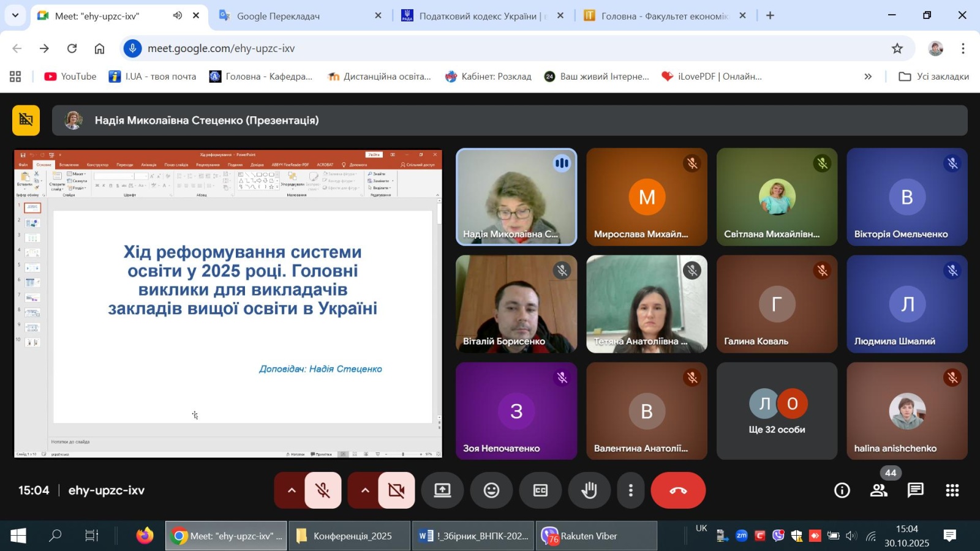Toggle closed captions
The width and height of the screenshot is (980, 551).
tap(540, 490)
